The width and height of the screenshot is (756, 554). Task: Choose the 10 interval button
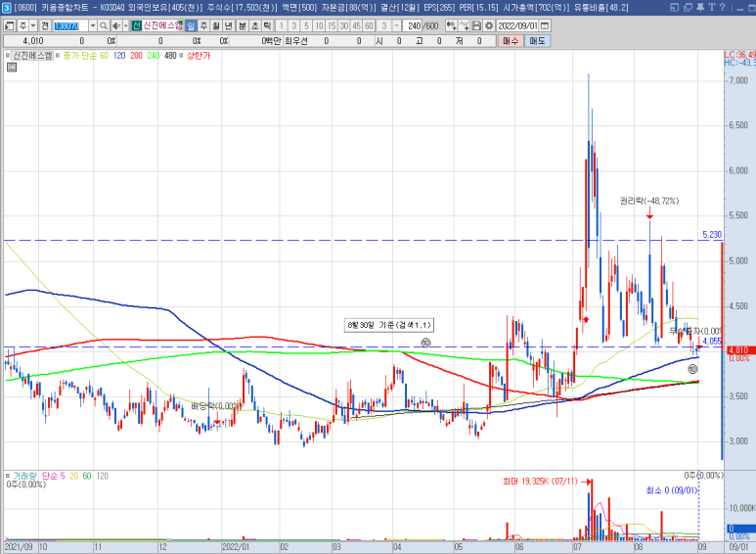(319, 26)
